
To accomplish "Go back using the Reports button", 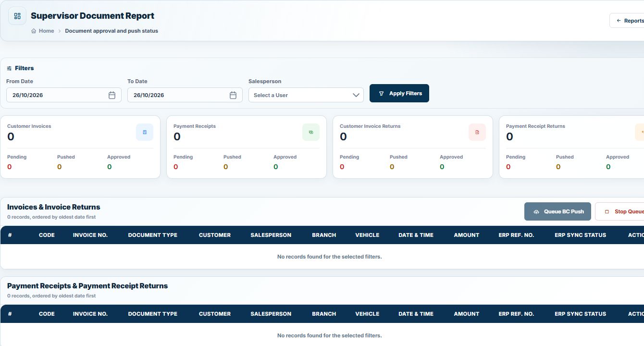I will coord(627,21).
